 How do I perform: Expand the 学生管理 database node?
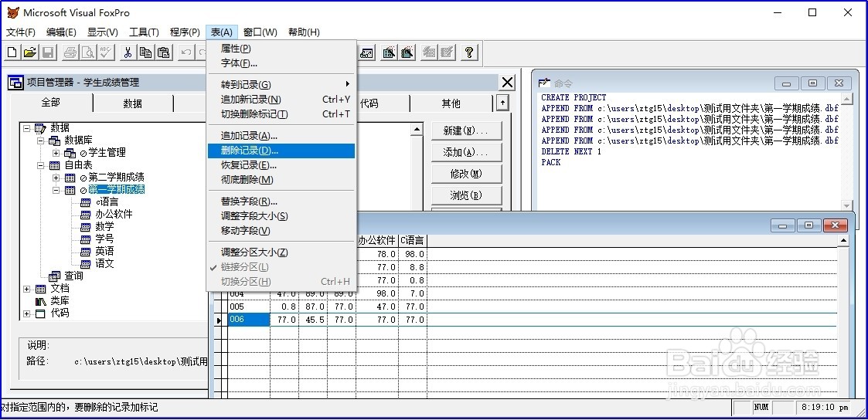(56, 153)
